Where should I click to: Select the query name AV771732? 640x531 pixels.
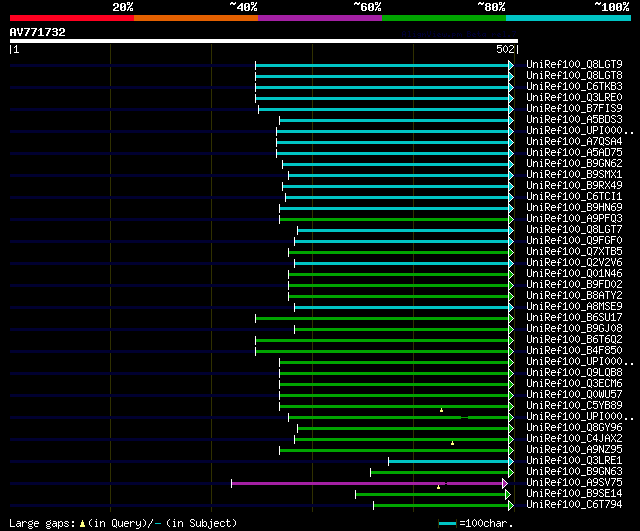point(38,32)
